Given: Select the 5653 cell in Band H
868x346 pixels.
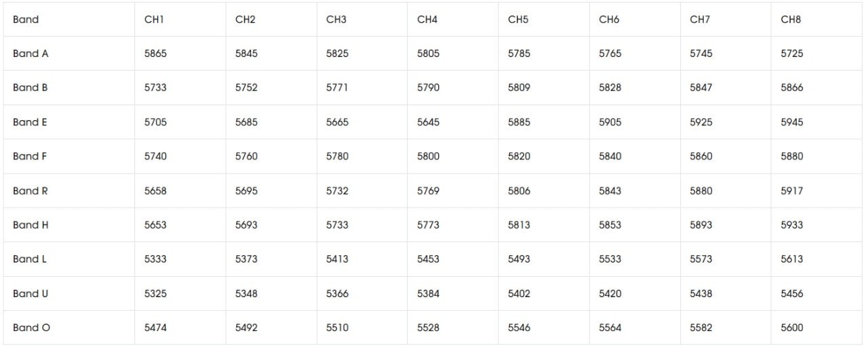Looking at the screenshot, I should point(155,225).
